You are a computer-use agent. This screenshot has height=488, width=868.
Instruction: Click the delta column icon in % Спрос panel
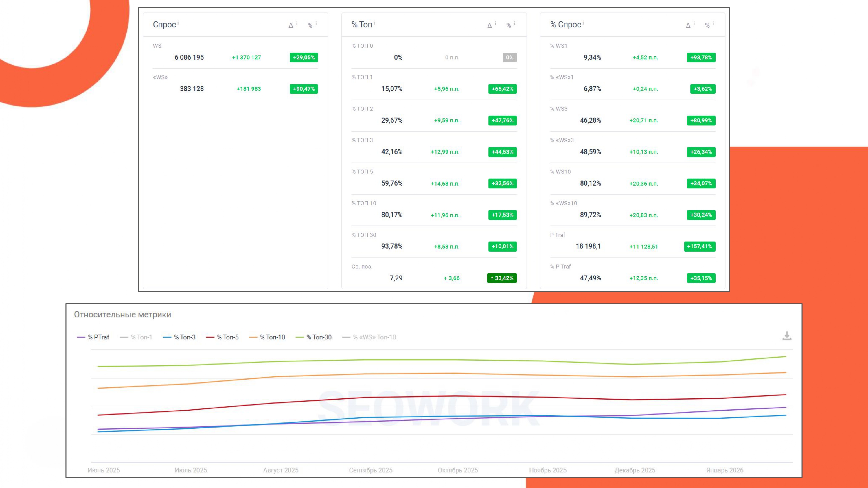[x=688, y=25]
